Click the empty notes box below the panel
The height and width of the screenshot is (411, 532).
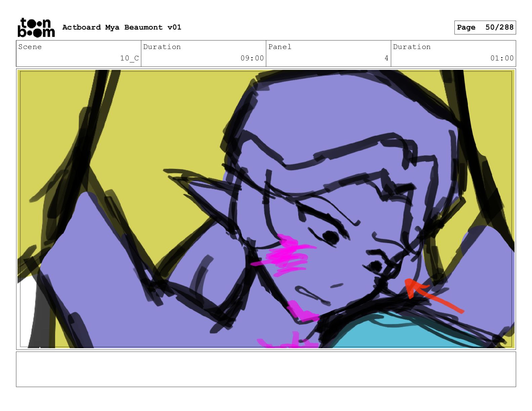pos(266,369)
